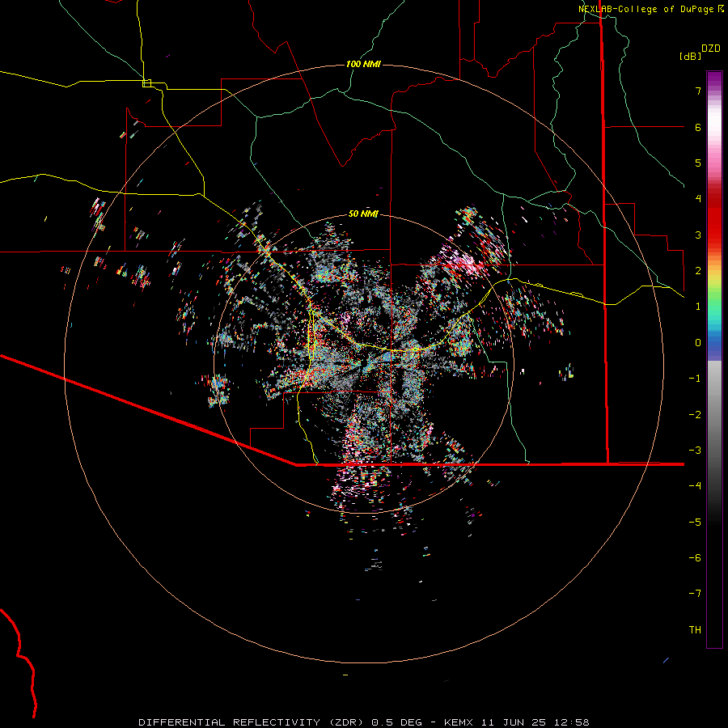Click the 4 value on the color scale
The height and width of the screenshot is (728, 728).
pyautogui.click(x=698, y=199)
